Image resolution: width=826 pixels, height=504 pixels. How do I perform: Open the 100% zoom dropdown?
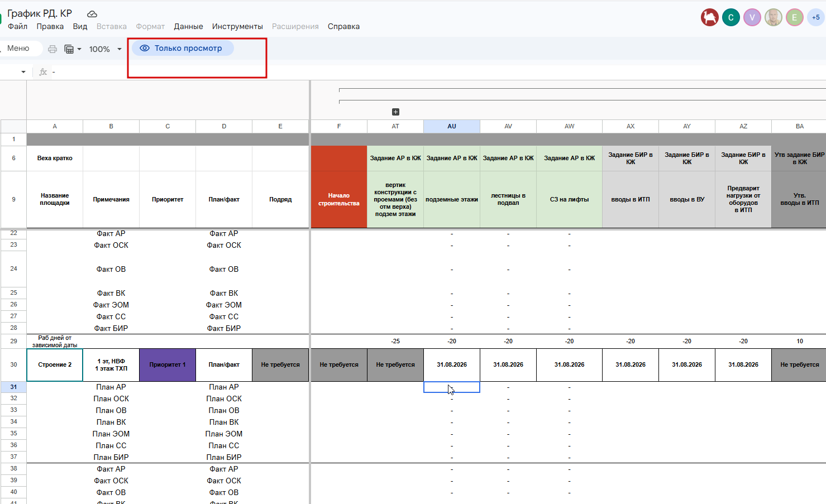[106, 49]
